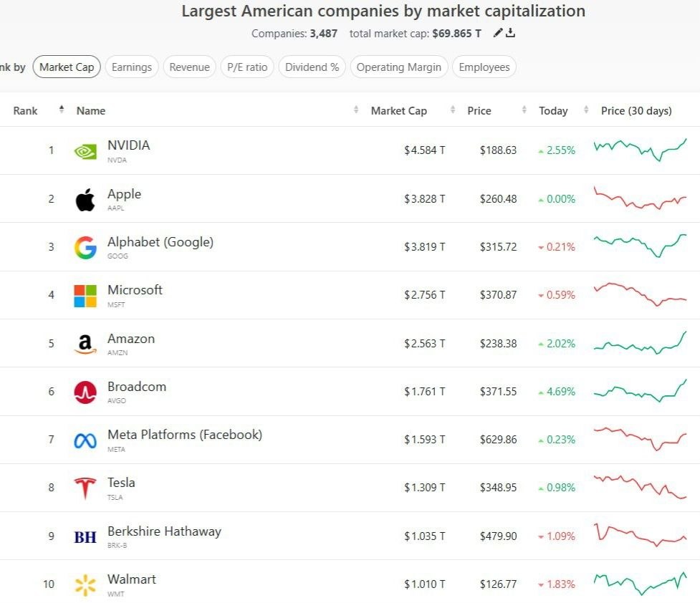
Task: Click the Apple logo icon
Action: (x=85, y=200)
